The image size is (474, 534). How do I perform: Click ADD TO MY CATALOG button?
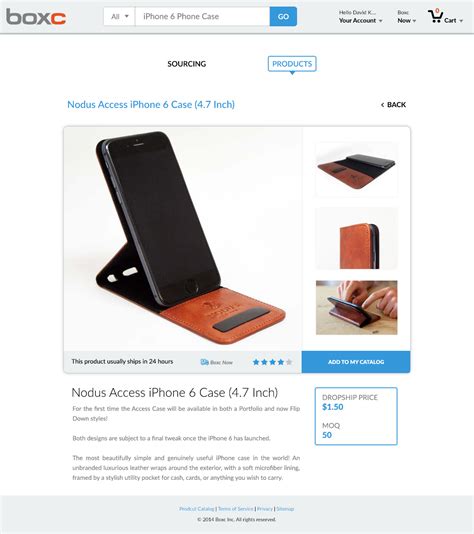[356, 362]
